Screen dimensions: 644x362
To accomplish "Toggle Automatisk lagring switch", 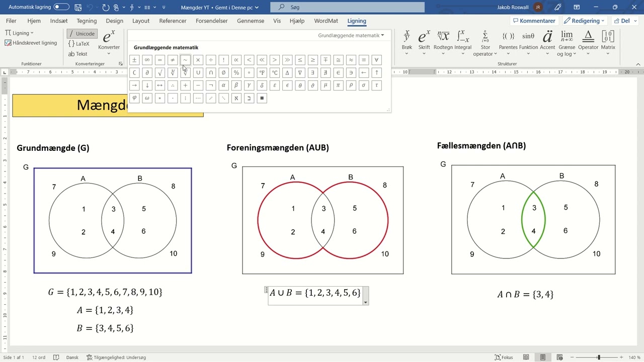I will 61,7.
